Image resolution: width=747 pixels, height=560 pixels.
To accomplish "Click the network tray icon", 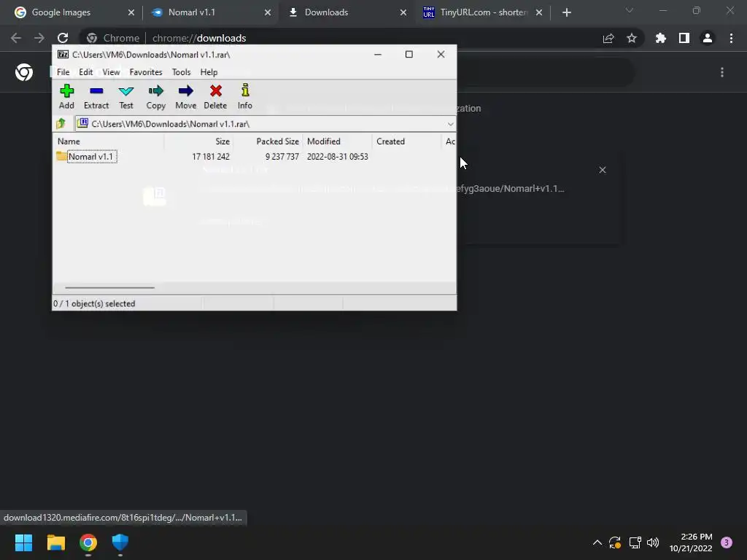I will [x=635, y=542].
